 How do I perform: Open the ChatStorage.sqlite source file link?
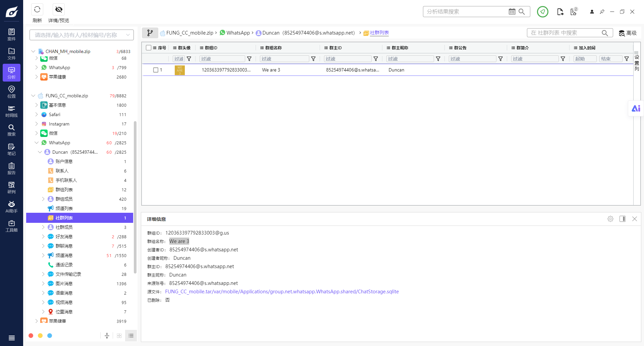click(282, 292)
